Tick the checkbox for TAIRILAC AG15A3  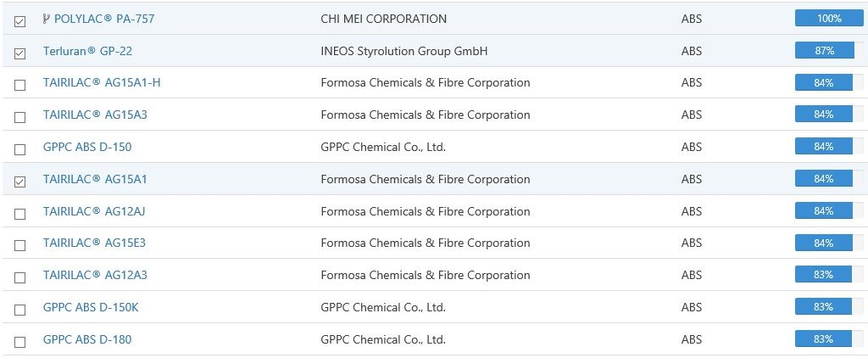(20, 118)
